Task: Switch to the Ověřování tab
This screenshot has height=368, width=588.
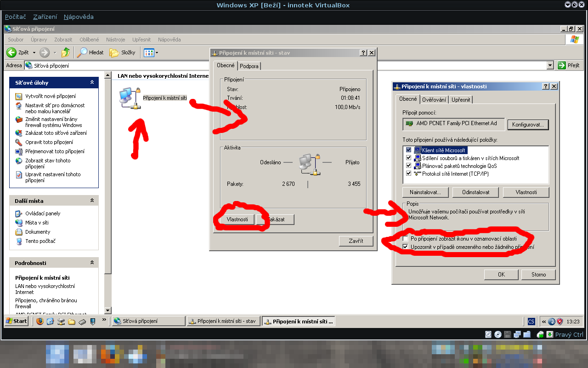Action: 434,99
